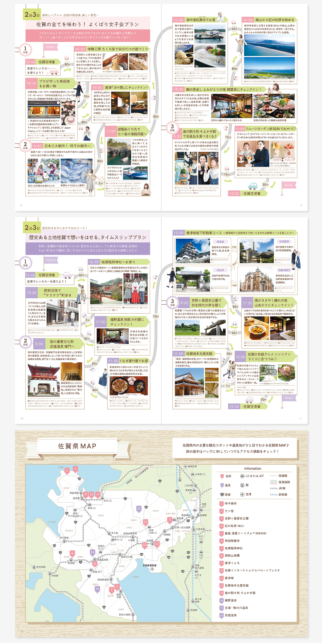
Task: Click the 空港 airplane icon in the legend
Action: pyautogui.click(x=242, y=494)
